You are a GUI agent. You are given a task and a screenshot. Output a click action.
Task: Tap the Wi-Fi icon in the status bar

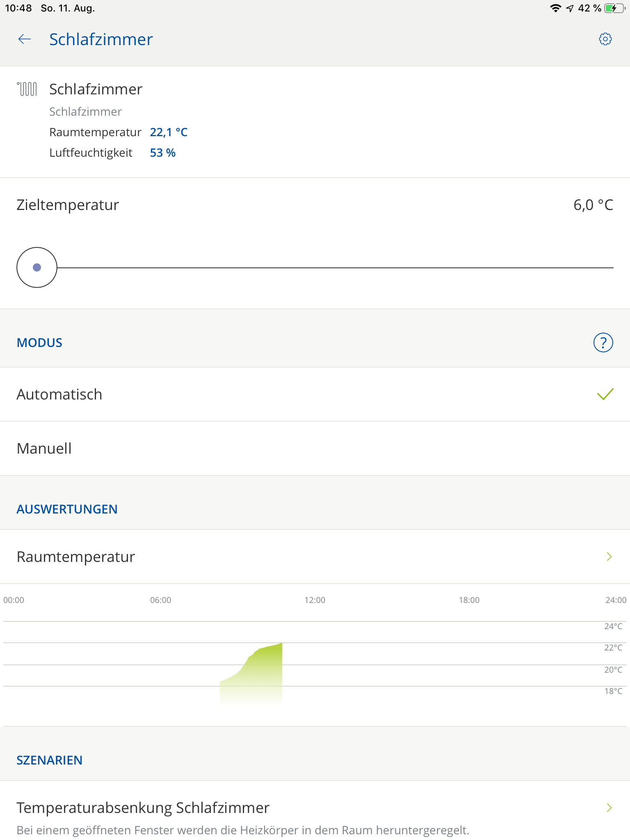[555, 8]
